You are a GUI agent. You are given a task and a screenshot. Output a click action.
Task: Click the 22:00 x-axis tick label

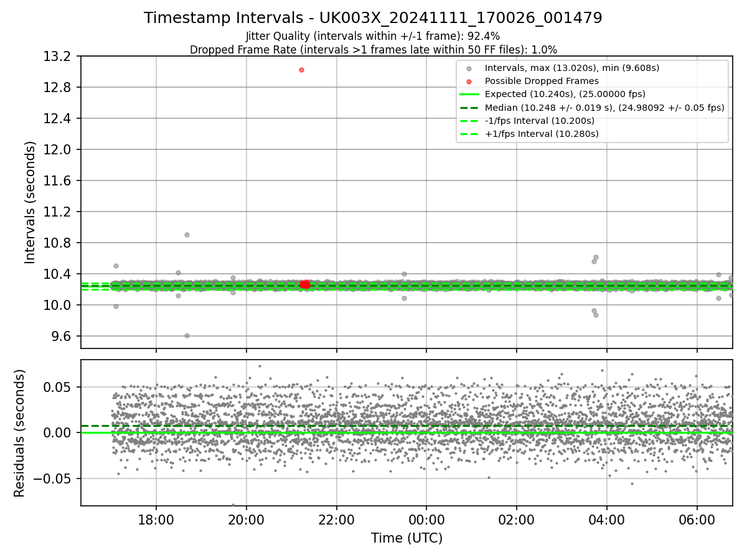pos(336,519)
